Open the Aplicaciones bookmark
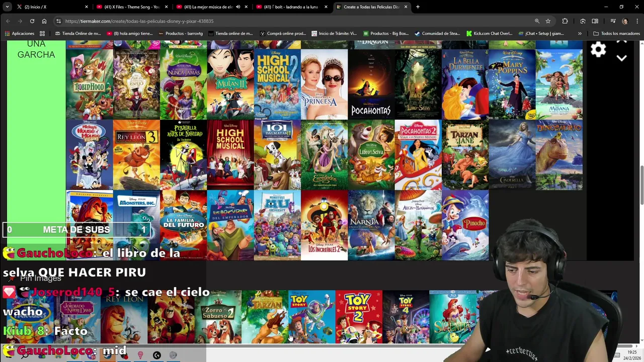This screenshot has width=644, height=362. pyautogui.click(x=19, y=34)
